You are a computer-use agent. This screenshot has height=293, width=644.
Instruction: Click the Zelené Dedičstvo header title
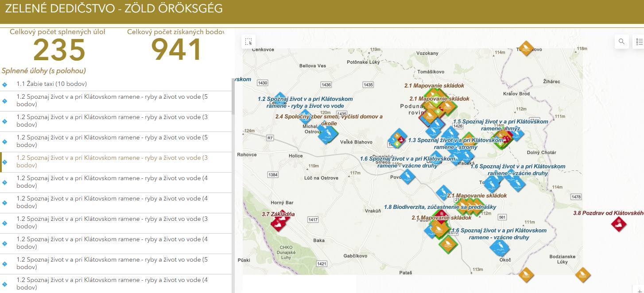[114, 8]
